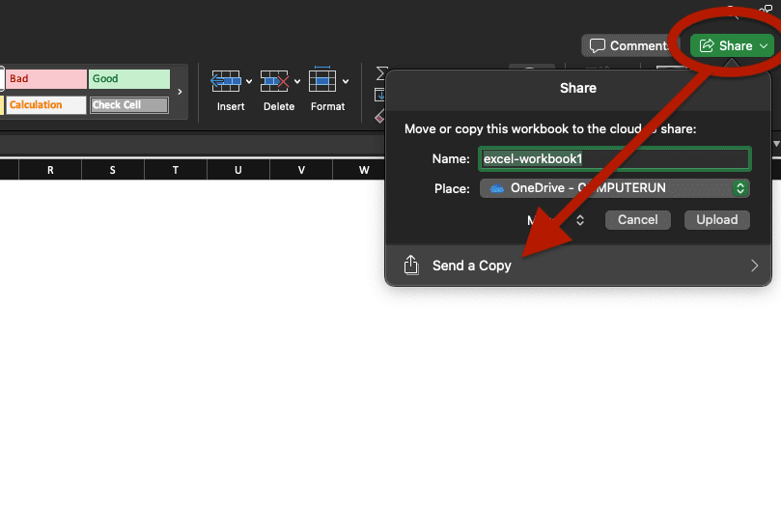Click the Insert cells icon
Viewport: 781px width, 532px height.
(x=225, y=81)
